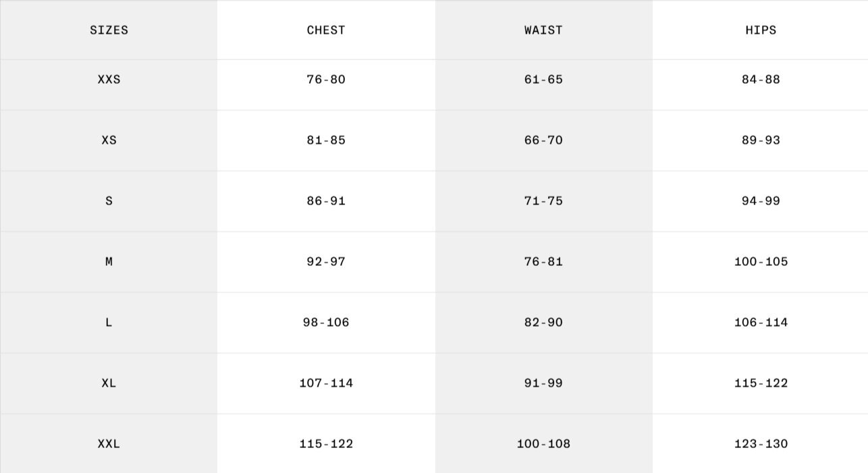Screen dimensions: 868x473
Task: Click the XL size label
Action: click(x=109, y=383)
